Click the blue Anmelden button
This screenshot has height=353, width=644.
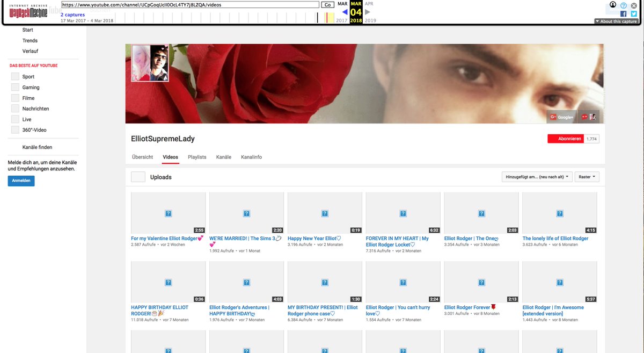coord(21,181)
